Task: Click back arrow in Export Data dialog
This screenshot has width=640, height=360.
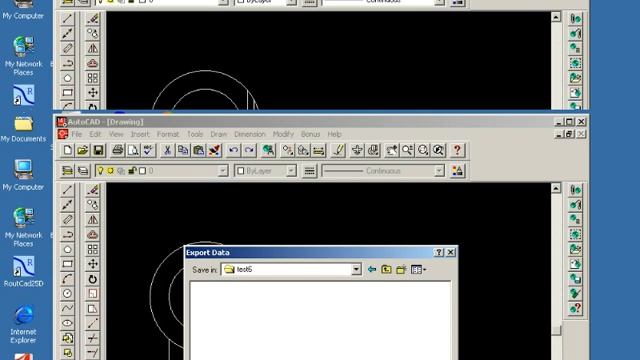Action: (372, 269)
